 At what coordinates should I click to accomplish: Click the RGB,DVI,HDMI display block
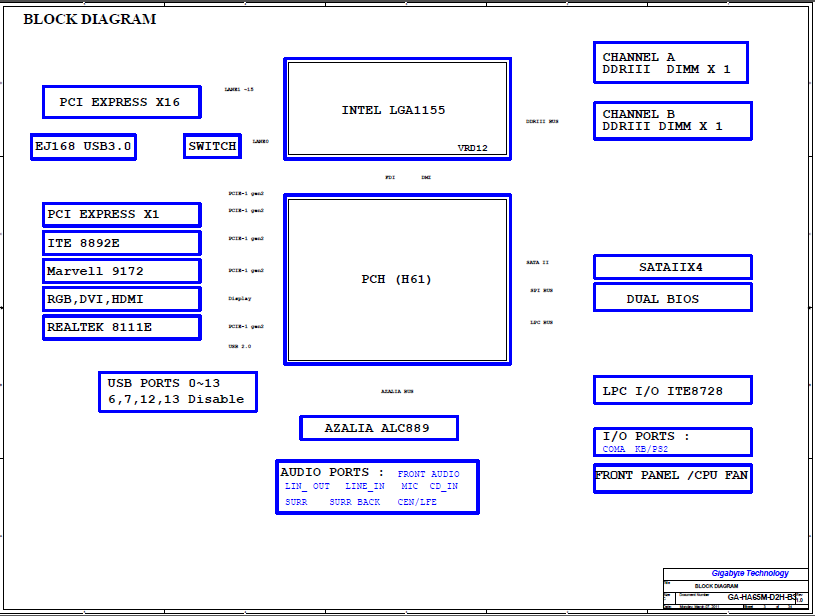click(122, 299)
